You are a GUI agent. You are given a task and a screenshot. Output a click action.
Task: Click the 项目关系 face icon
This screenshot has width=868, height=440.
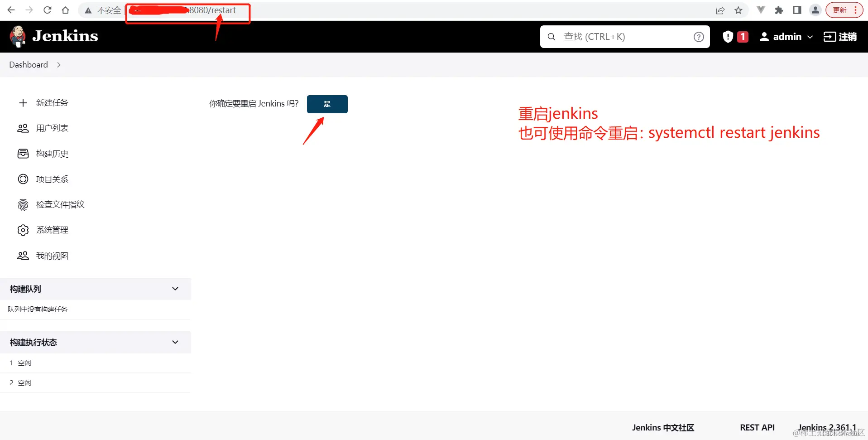coord(23,179)
